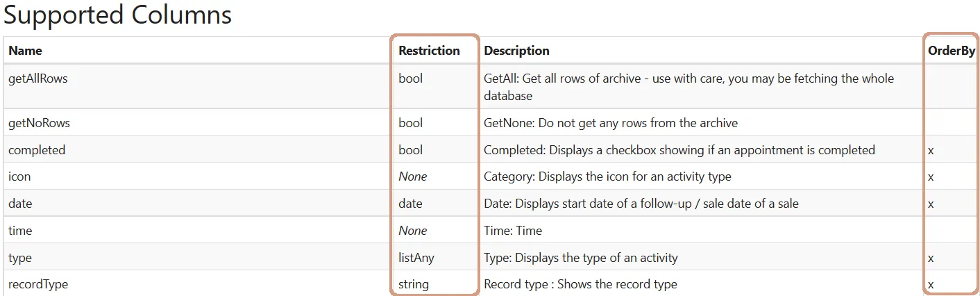Screen dimensions: 980x296
Task: Click the OrderBy x in completed row
Action: 931,150
